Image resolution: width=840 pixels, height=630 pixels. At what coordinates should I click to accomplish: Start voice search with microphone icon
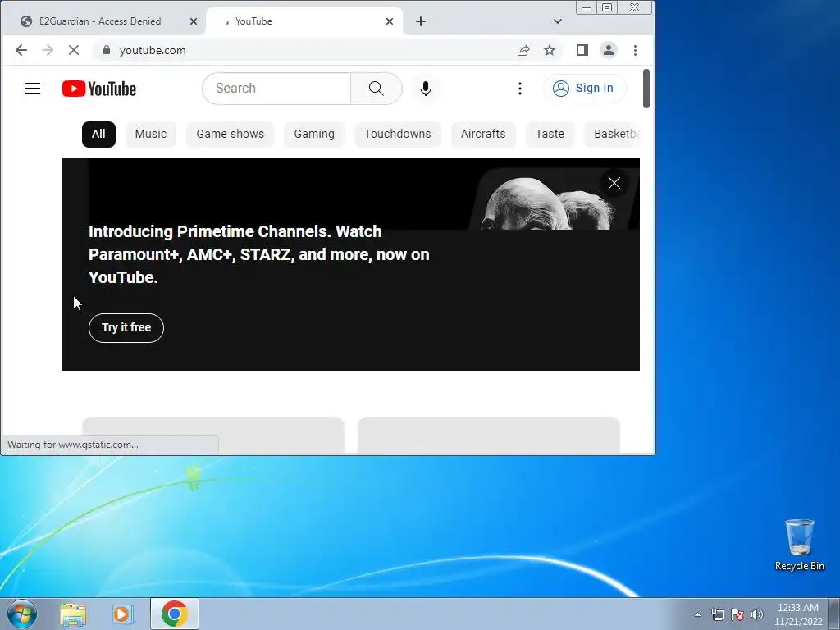pyautogui.click(x=426, y=89)
